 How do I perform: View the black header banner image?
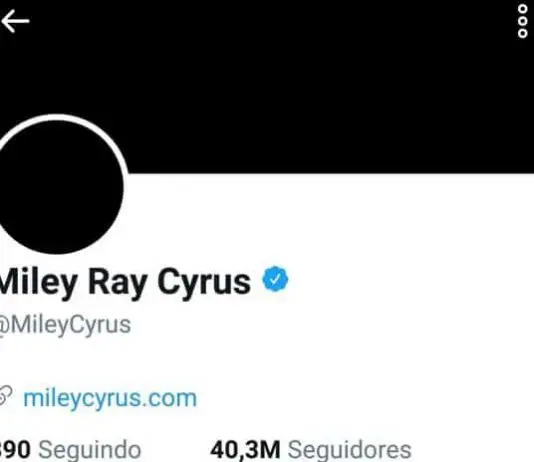pos(267,87)
